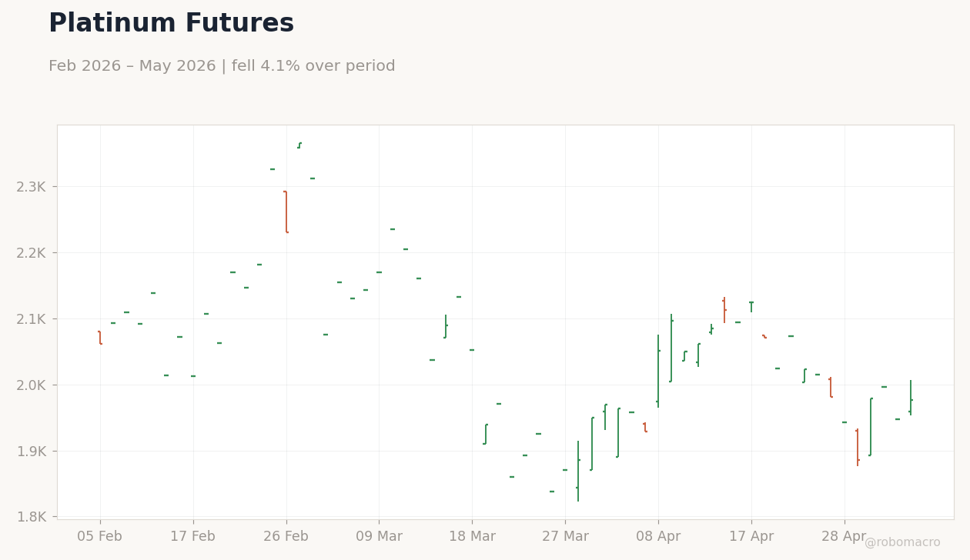Select the highest green bar near 2.36K
Viewport: 970px width, 560px height.
coord(299,145)
